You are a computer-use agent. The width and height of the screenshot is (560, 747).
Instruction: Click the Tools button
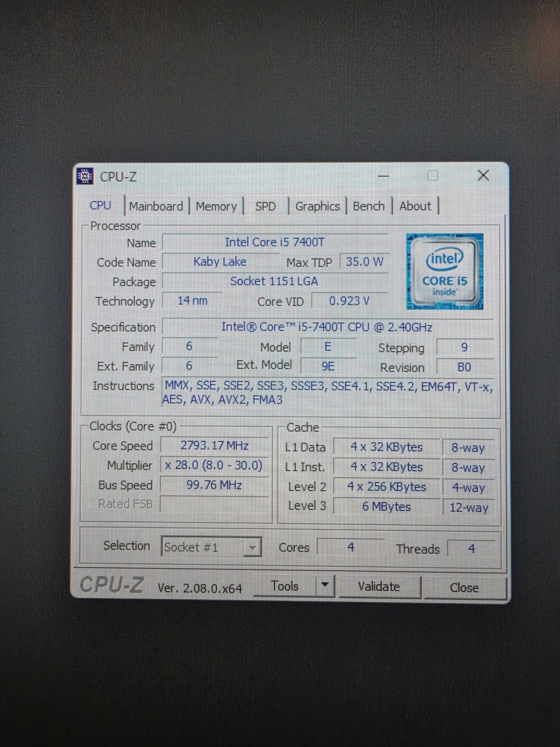(285, 586)
